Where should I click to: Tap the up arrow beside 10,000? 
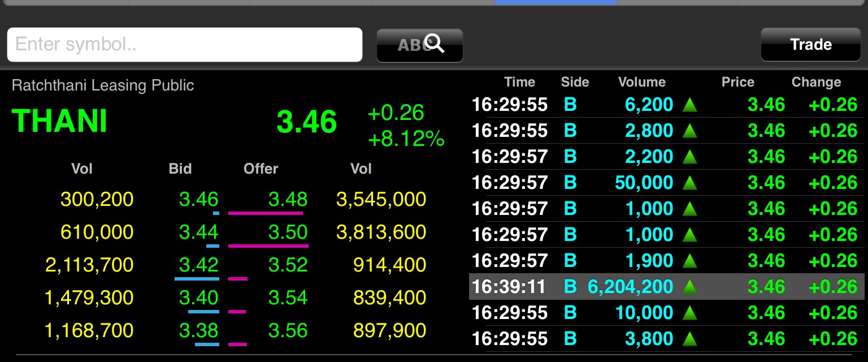pyautogui.click(x=689, y=313)
